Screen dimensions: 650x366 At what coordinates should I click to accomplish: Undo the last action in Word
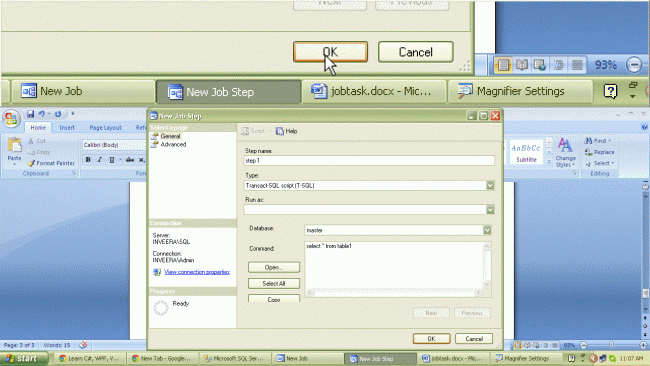[41, 114]
